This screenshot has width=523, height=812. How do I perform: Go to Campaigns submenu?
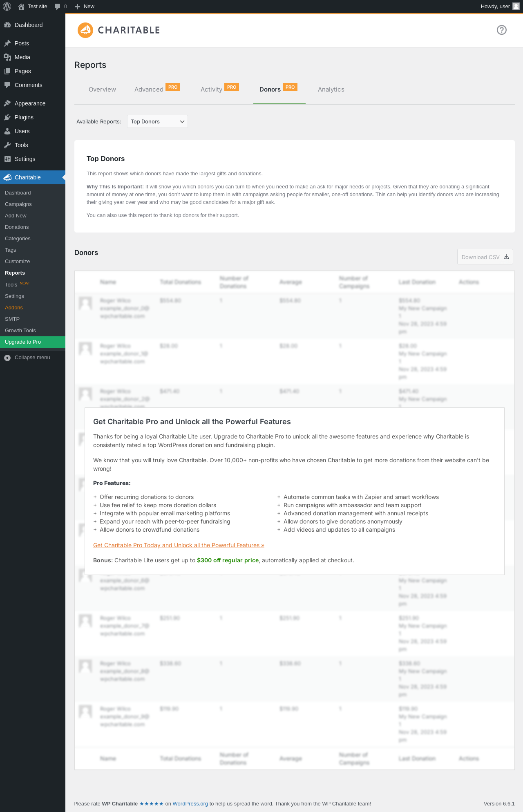point(33,204)
